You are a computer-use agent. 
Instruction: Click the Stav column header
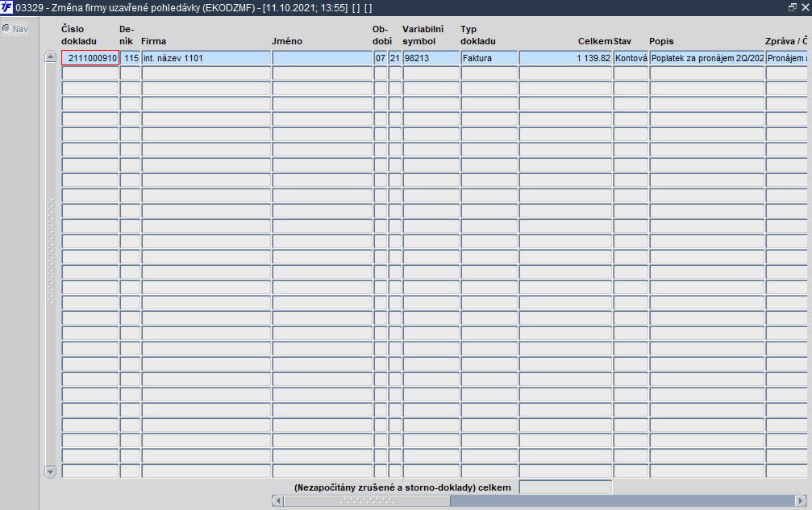tap(623, 41)
